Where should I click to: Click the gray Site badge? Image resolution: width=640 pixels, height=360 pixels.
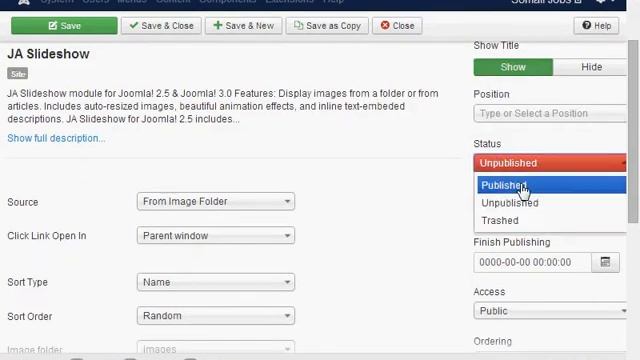[x=18, y=74]
